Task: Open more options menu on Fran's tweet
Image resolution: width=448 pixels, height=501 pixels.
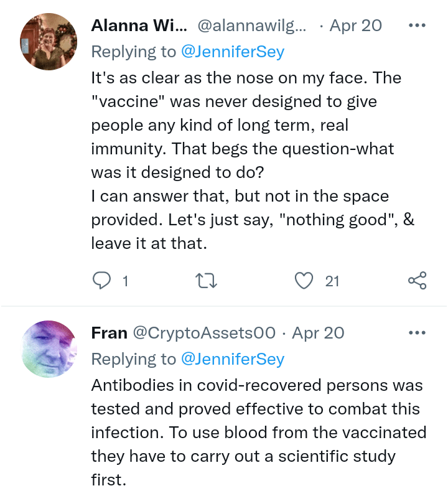Action: coord(417,333)
